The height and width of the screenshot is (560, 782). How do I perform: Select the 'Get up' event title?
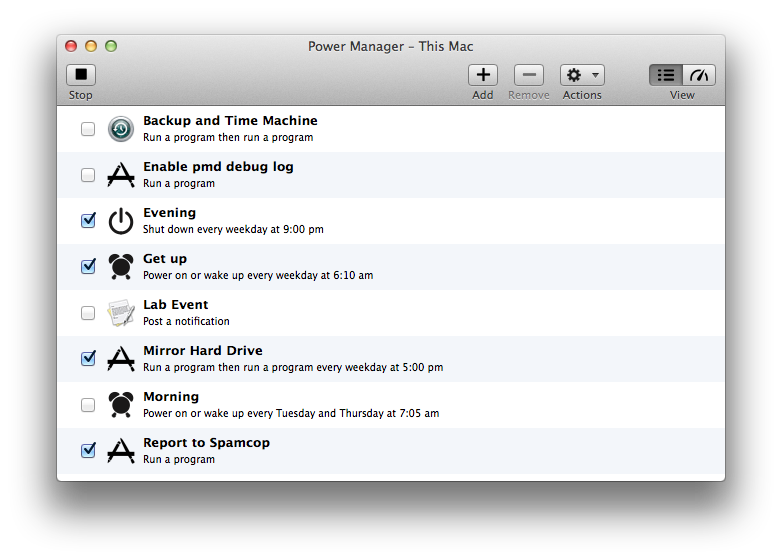(x=165, y=259)
